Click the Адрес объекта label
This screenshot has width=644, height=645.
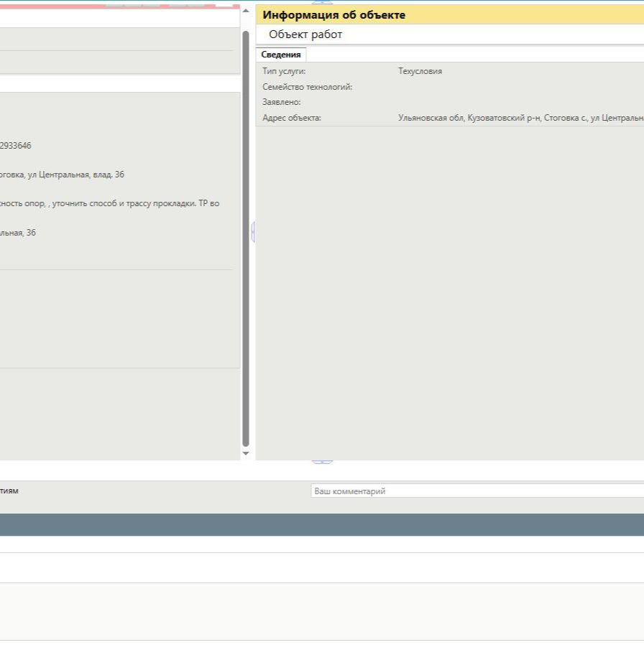coord(292,118)
